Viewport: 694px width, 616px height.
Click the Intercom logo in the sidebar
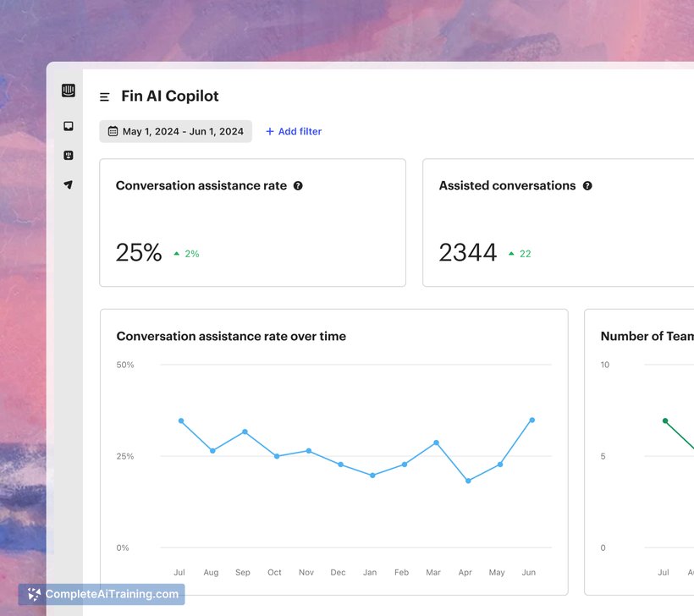69,91
